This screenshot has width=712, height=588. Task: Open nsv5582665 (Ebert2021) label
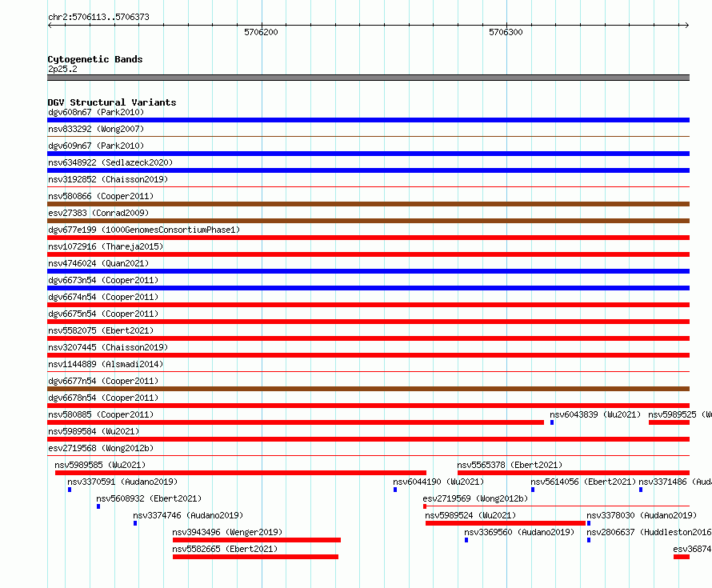tap(225, 549)
